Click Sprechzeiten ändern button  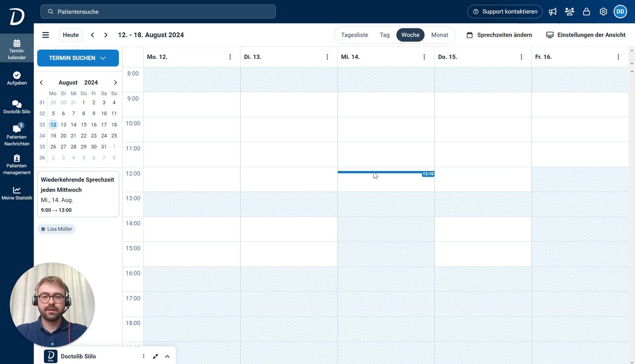(500, 35)
